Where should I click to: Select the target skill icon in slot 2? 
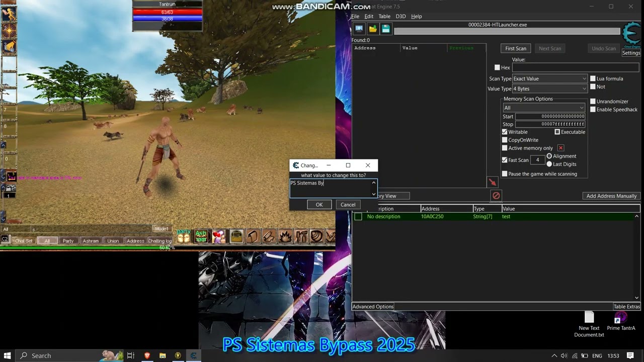point(9,30)
